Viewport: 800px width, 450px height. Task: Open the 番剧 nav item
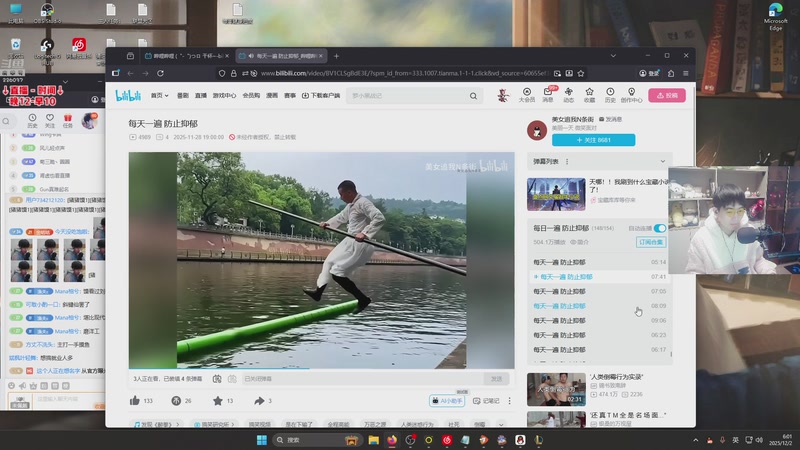(183, 95)
